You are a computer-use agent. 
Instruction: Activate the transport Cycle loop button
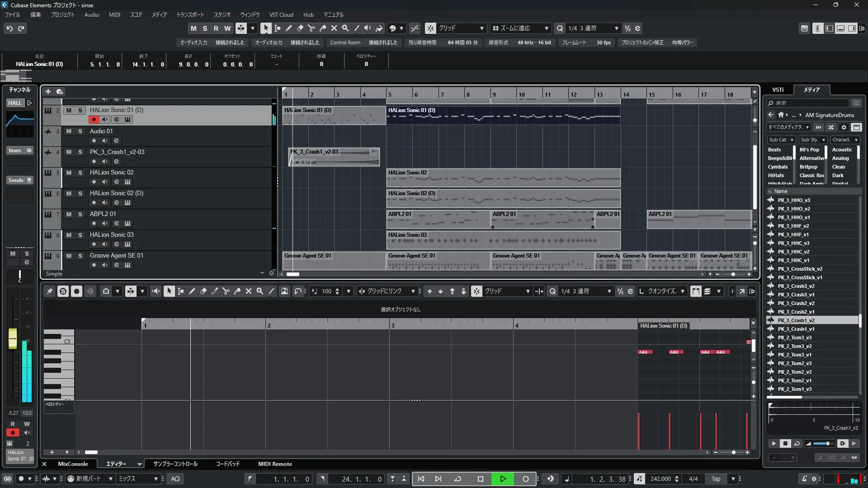[458, 479]
